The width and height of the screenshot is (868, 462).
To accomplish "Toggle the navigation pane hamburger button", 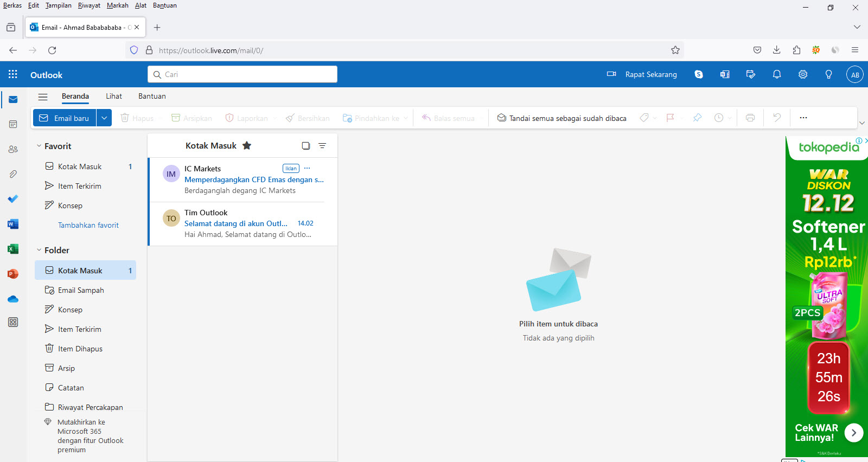I will coord(43,97).
